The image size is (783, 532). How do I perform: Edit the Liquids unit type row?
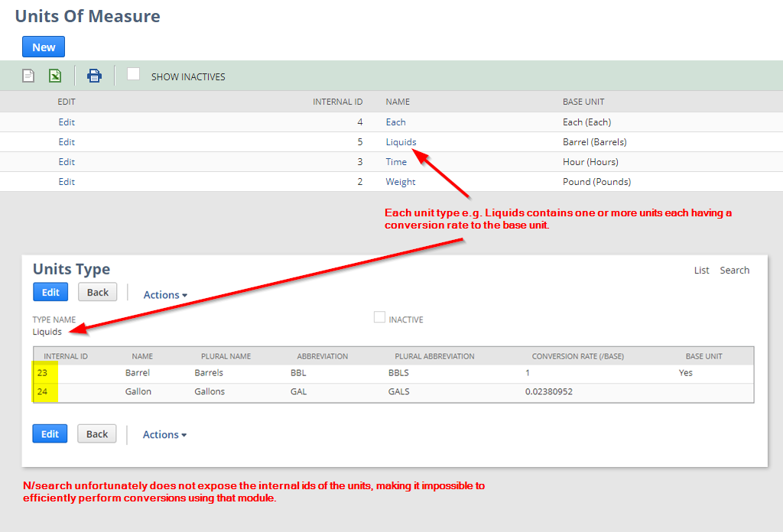[x=67, y=141]
